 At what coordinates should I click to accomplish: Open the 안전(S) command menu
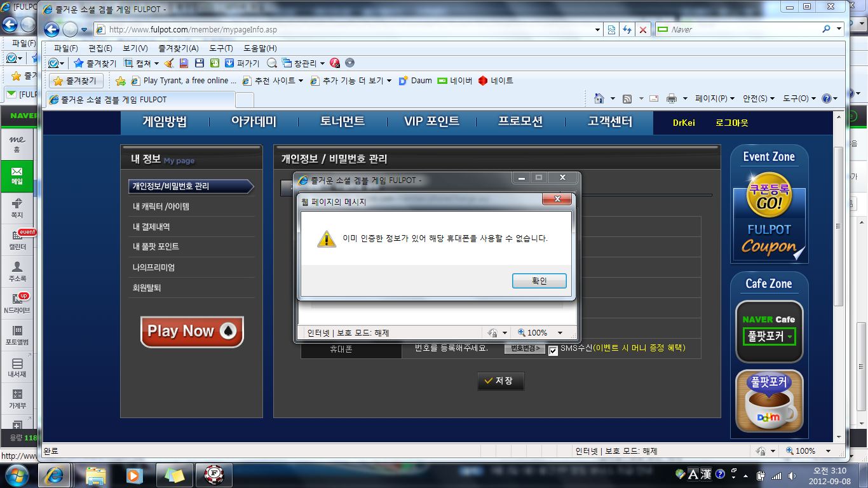[x=759, y=98]
